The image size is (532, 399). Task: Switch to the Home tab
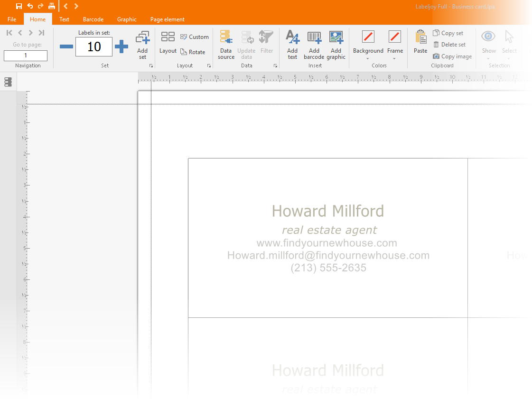point(37,19)
